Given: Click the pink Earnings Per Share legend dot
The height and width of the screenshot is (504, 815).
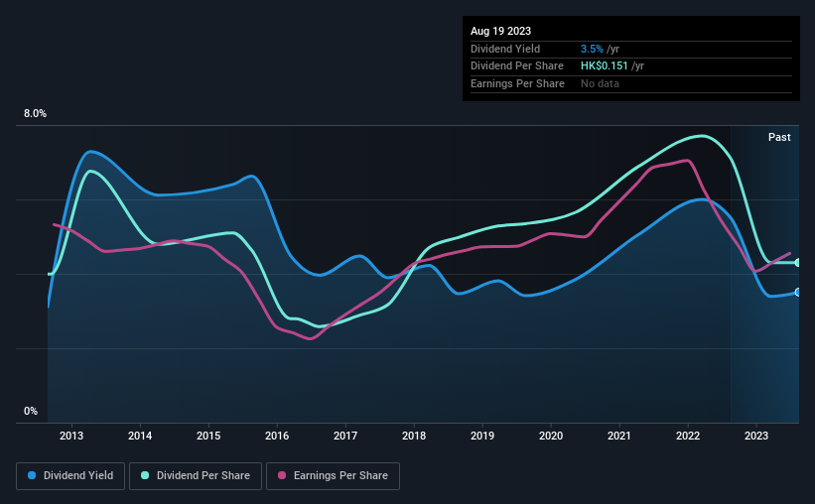Looking at the screenshot, I should 282,475.
